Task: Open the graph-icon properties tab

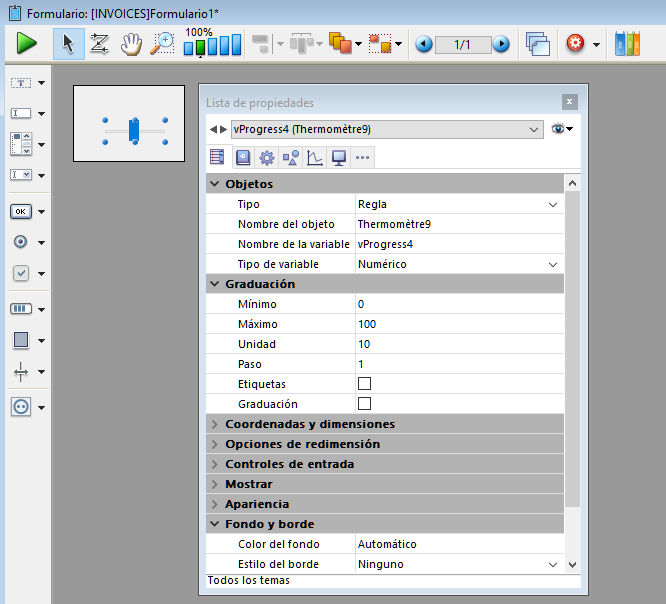Action: tap(314, 157)
